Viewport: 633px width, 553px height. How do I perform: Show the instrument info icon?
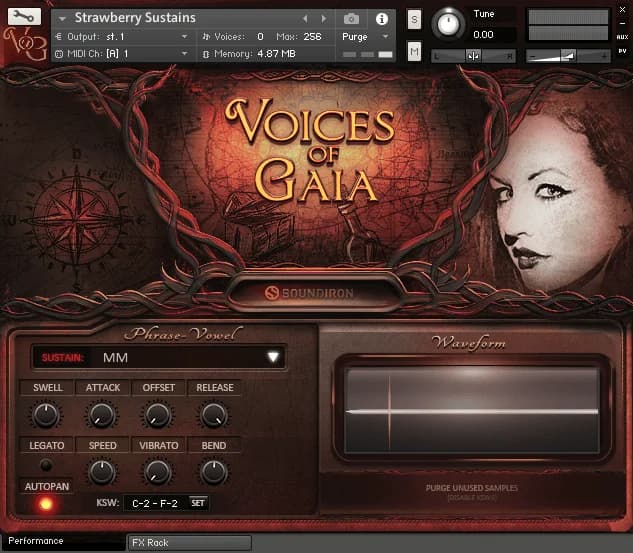click(381, 19)
